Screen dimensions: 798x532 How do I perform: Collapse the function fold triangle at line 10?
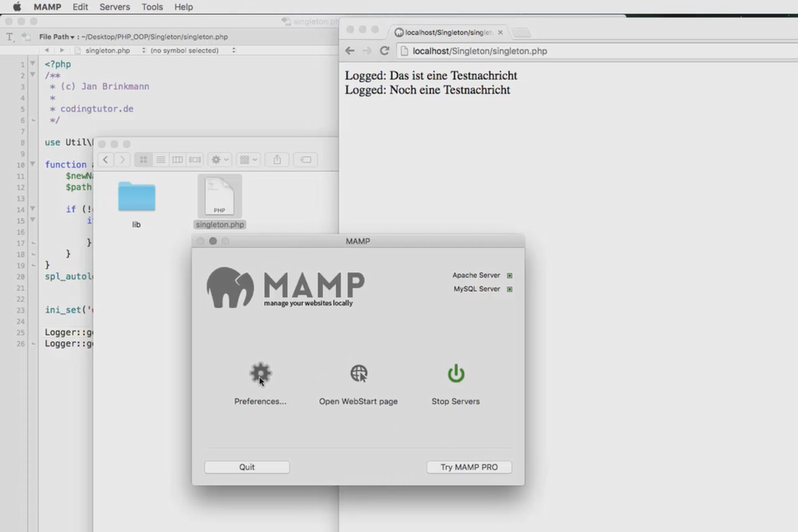[x=32, y=164]
